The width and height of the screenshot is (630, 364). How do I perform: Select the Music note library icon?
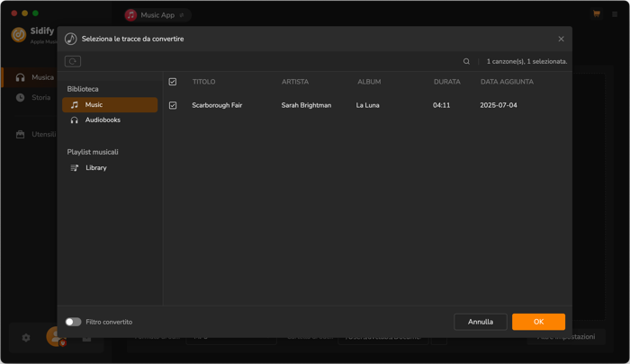[75, 105]
